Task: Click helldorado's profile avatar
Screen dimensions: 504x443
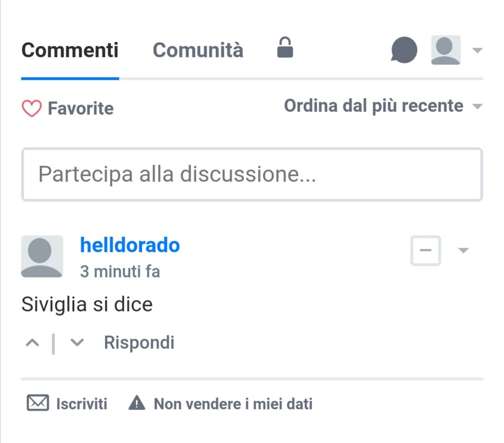Action: [x=42, y=256]
